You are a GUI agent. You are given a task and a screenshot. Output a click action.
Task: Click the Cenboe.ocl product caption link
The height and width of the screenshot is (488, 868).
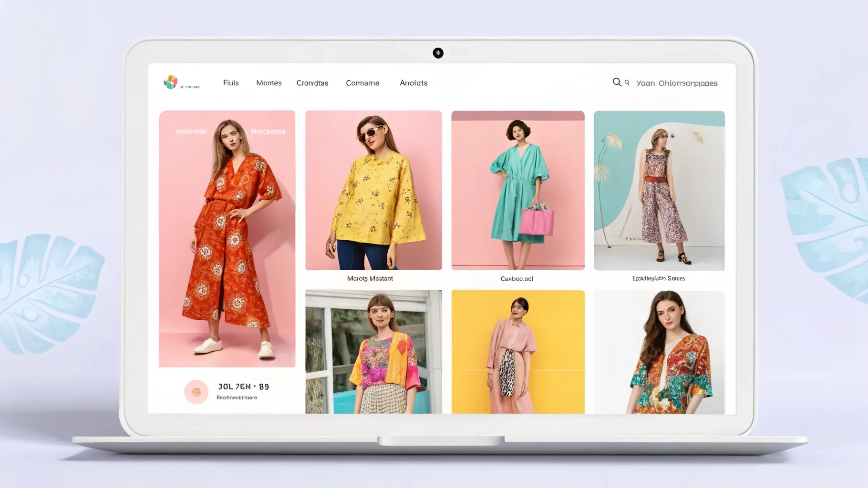[x=517, y=279]
